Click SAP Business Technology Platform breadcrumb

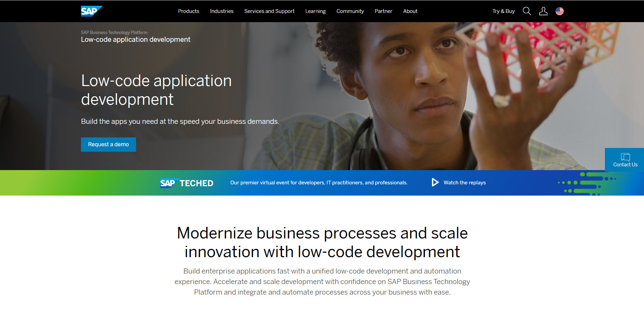pyautogui.click(x=114, y=32)
